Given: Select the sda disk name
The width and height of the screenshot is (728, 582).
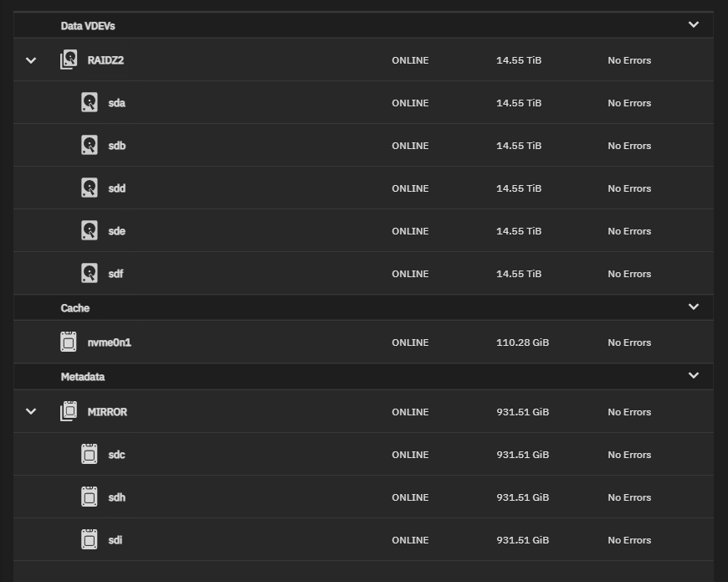Looking at the screenshot, I should (116, 103).
